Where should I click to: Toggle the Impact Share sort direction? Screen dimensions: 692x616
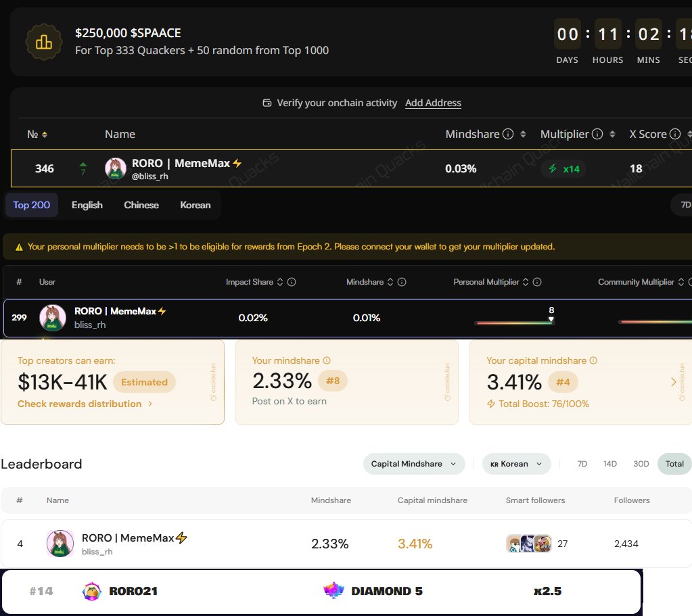click(281, 282)
